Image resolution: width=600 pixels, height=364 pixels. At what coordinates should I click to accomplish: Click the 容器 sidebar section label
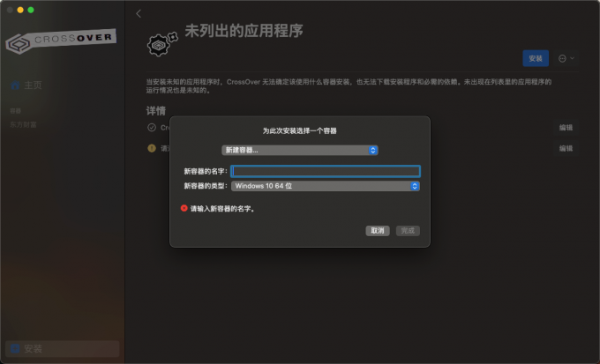coord(15,111)
